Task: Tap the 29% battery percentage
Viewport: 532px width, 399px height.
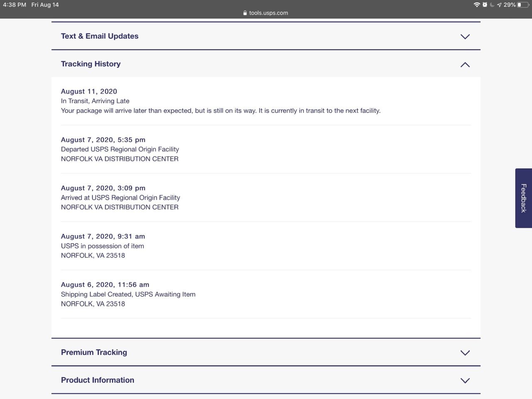Action: [x=510, y=5]
